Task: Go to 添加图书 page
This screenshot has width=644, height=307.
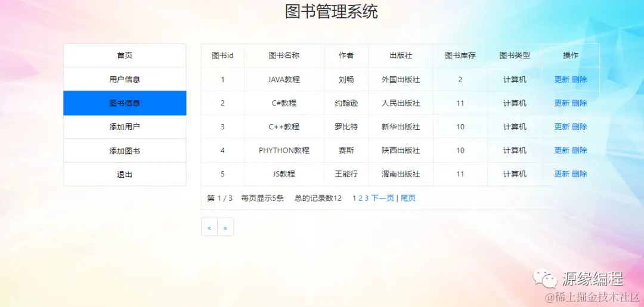Action: [125, 151]
